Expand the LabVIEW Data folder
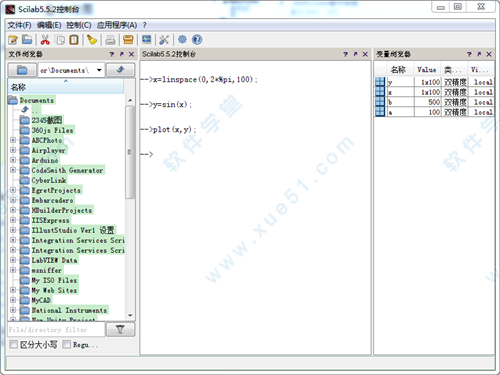500x375 pixels. (x=13, y=260)
